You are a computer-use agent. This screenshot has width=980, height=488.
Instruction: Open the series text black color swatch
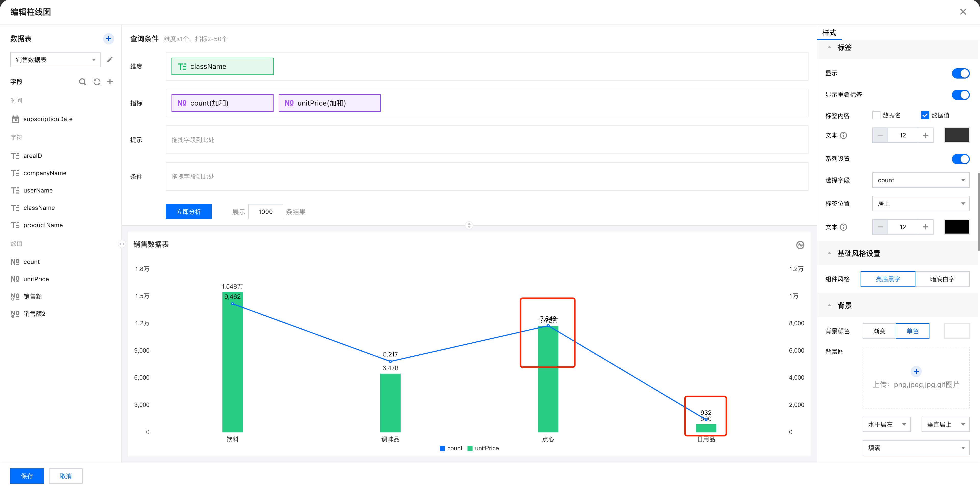957,227
